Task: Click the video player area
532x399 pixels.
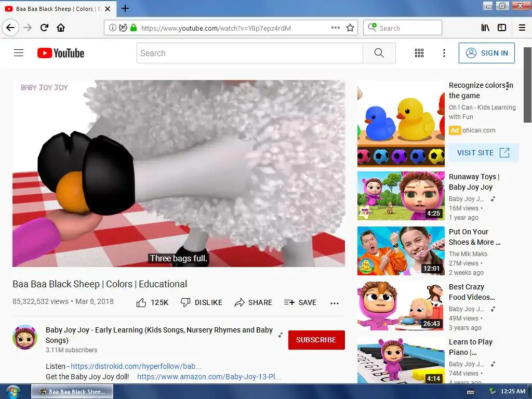Action: 179,174
